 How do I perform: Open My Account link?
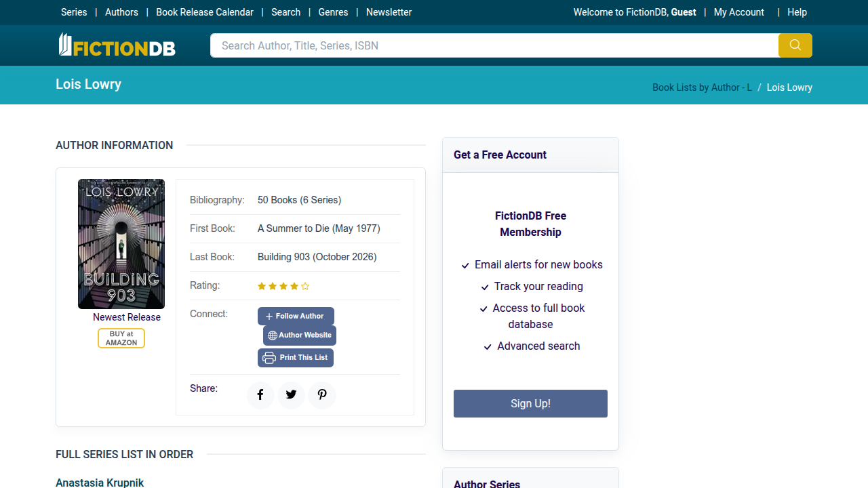(x=738, y=12)
